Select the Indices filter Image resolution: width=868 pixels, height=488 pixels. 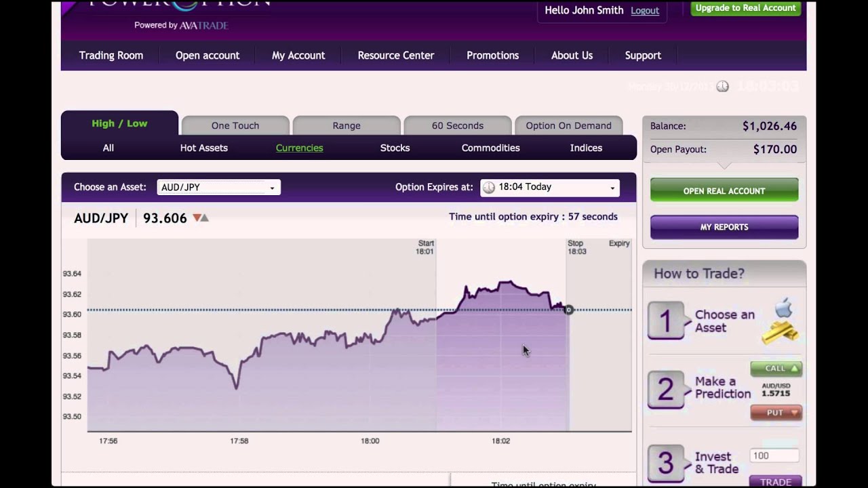pyautogui.click(x=586, y=148)
